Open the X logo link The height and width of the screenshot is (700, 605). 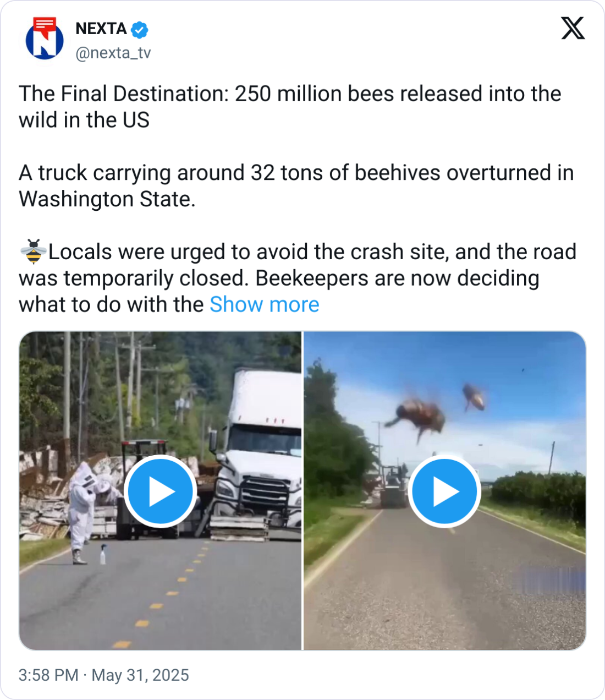pyautogui.click(x=573, y=28)
